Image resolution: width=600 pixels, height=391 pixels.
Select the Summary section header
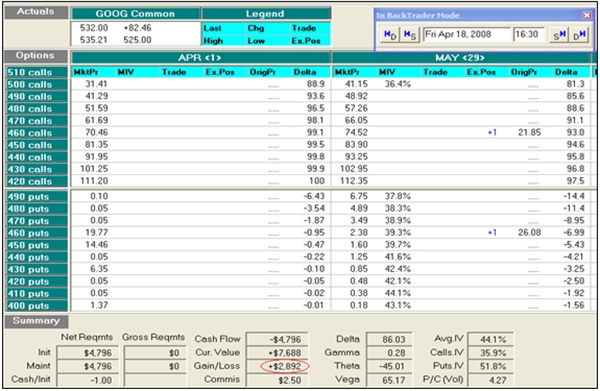36,321
